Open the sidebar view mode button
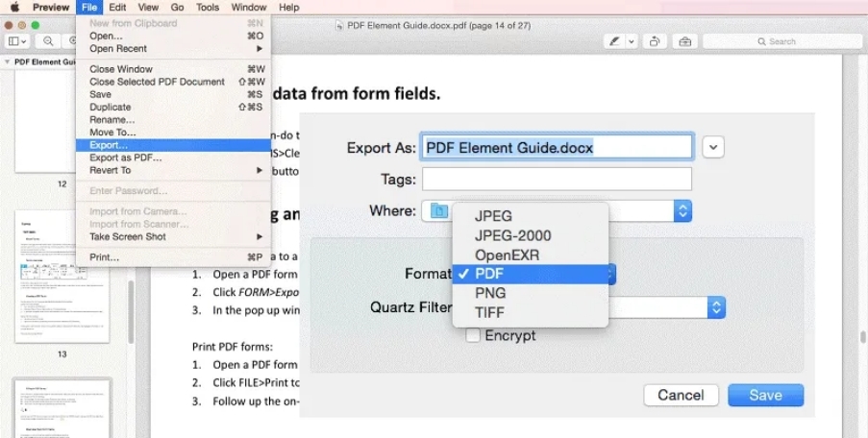The height and width of the screenshot is (438, 868). coord(17,41)
